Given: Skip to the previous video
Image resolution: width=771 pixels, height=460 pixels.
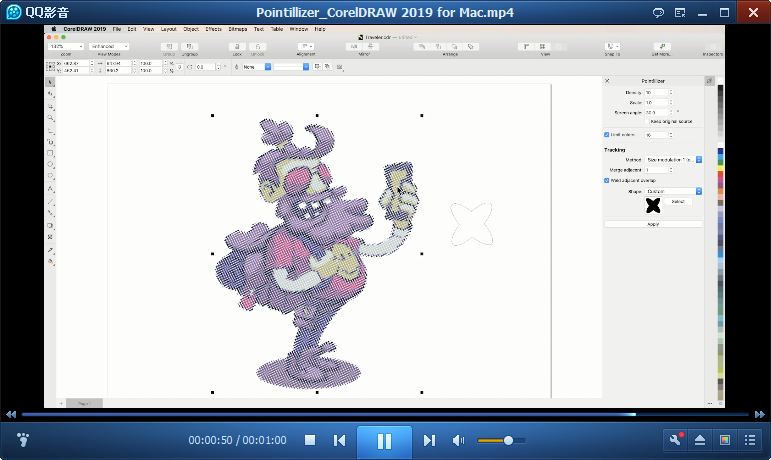Looking at the screenshot, I should pos(339,440).
